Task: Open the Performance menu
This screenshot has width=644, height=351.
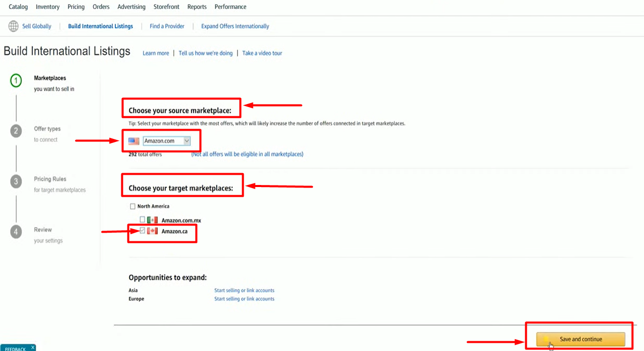Action: pos(230,7)
